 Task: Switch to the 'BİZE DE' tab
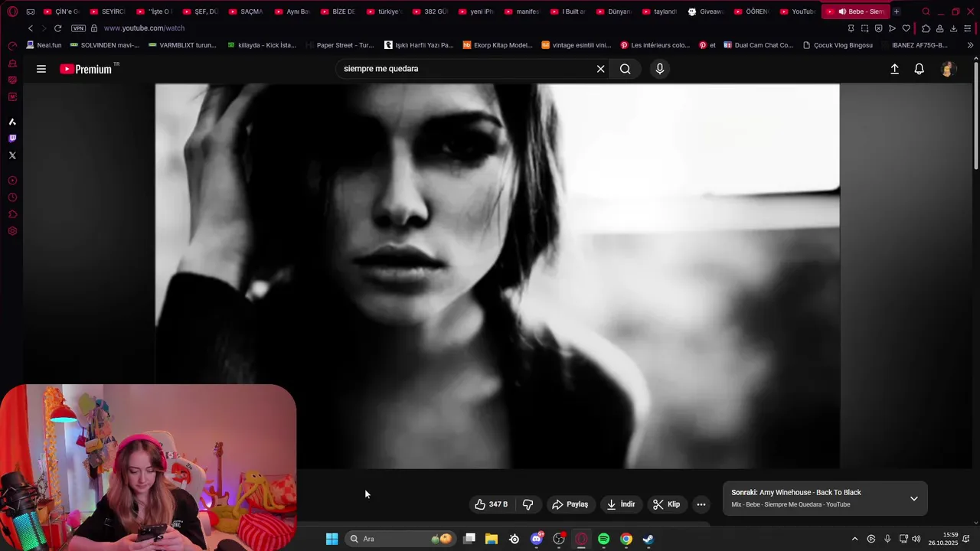[x=337, y=11]
